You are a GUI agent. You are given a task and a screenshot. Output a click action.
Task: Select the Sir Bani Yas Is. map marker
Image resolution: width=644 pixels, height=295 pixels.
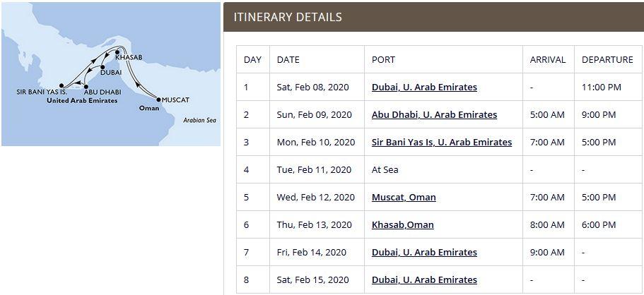pyautogui.click(x=62, y=85)
